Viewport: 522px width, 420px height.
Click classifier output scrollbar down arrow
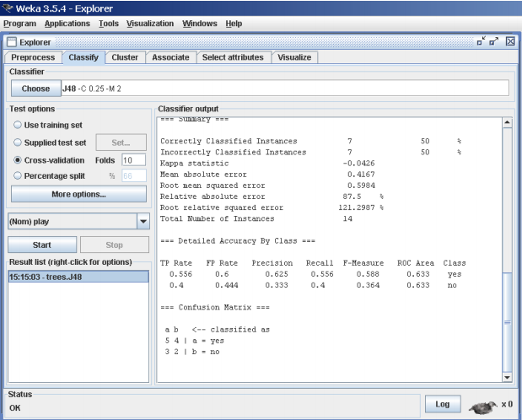(x=507, y=377)
